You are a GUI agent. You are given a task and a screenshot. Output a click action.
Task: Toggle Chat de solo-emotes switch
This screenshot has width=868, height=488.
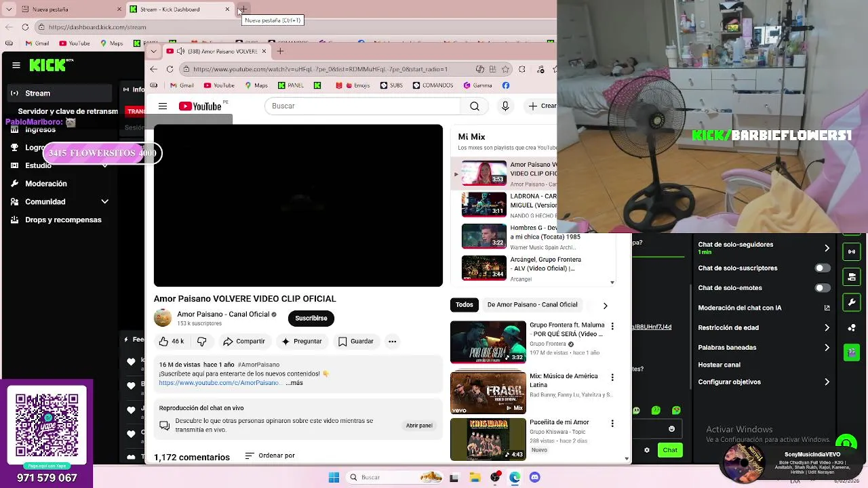tap(822, 288)
